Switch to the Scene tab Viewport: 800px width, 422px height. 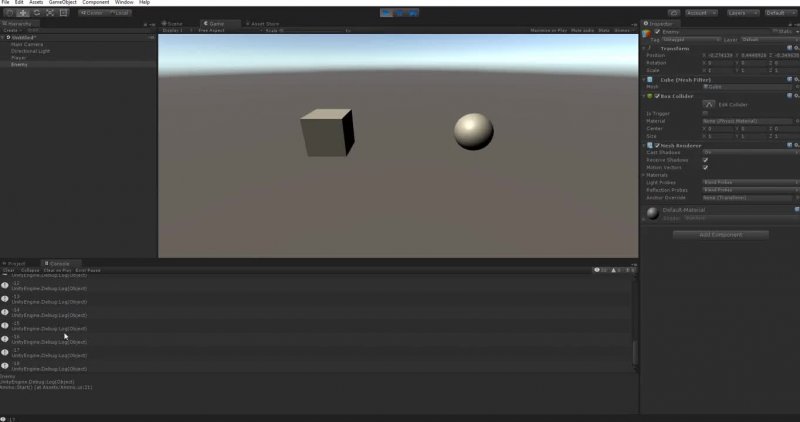point(174,22)
